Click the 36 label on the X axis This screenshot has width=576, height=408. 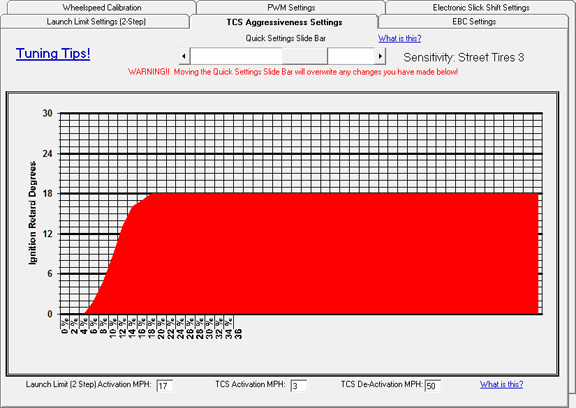[238, 333]
